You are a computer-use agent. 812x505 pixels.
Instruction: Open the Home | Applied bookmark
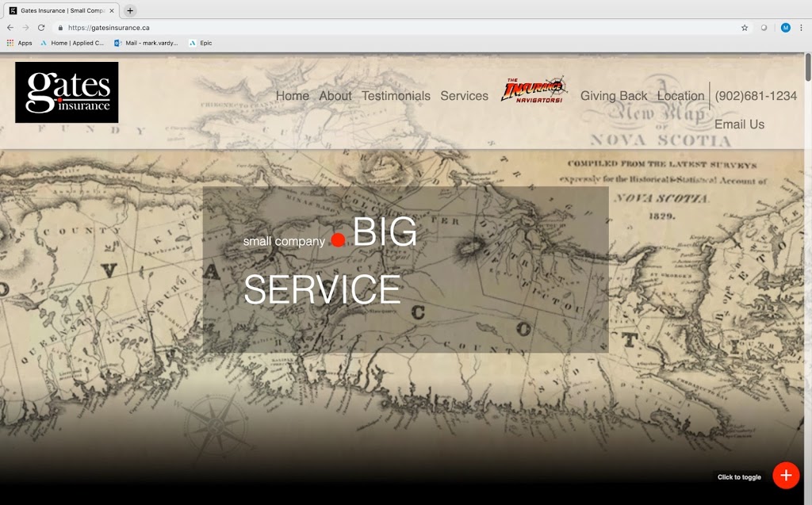(x=72, y=43)
